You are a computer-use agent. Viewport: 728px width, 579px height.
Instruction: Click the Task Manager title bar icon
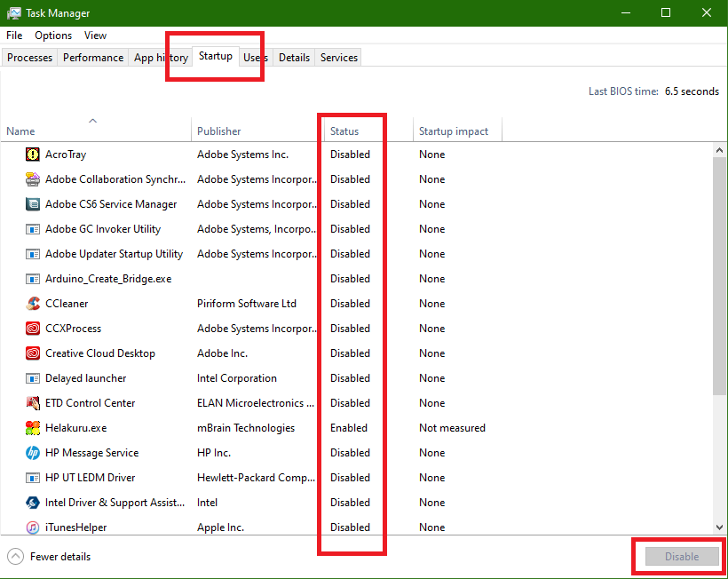14,13
